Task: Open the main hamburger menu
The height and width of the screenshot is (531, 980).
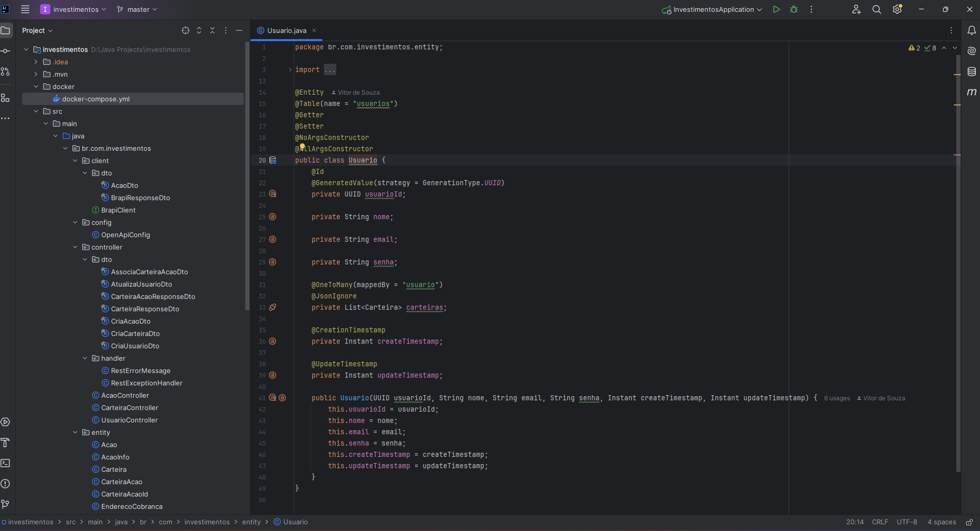Action: tap(25, 9)
